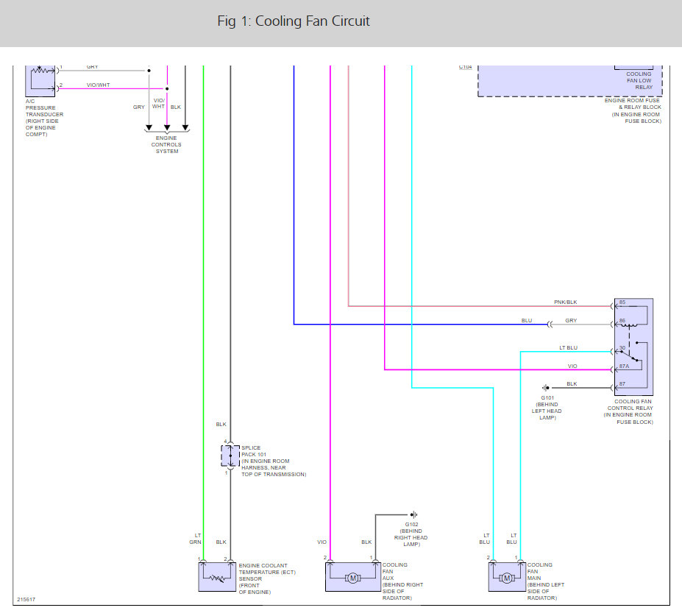The width and height of the screenshot is (682, 616).
Task: Click the VIO/WHT wire arrowhead into Engine Controls
Action: point(167,127)
